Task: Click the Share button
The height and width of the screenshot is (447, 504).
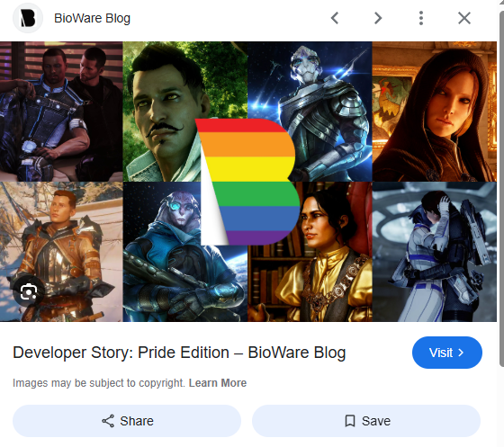Action: (x=127, y=421)
